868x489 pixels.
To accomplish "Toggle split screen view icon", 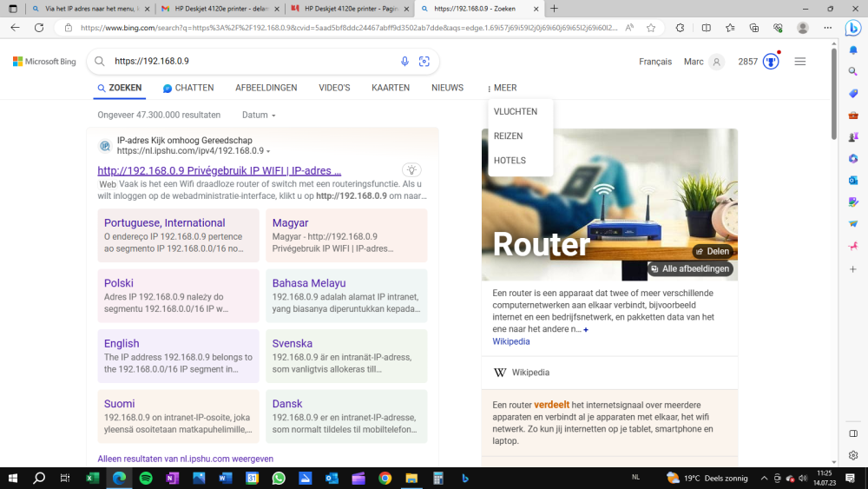I will tap(706, 28).
